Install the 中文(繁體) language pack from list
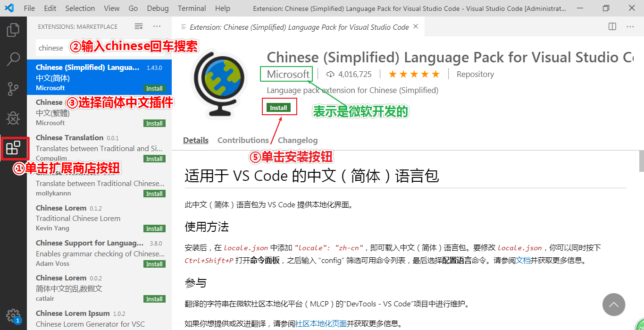 coord(154,123)
